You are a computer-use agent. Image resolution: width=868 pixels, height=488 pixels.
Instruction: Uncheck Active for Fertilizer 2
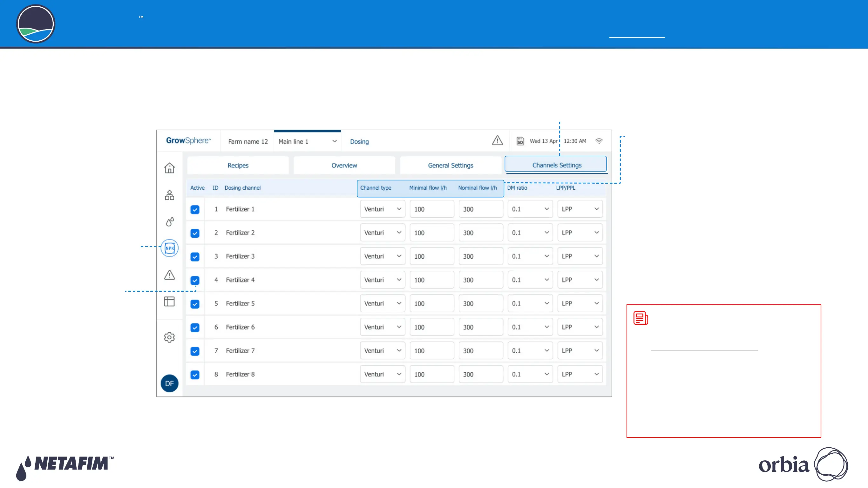(x=195, y=233)
